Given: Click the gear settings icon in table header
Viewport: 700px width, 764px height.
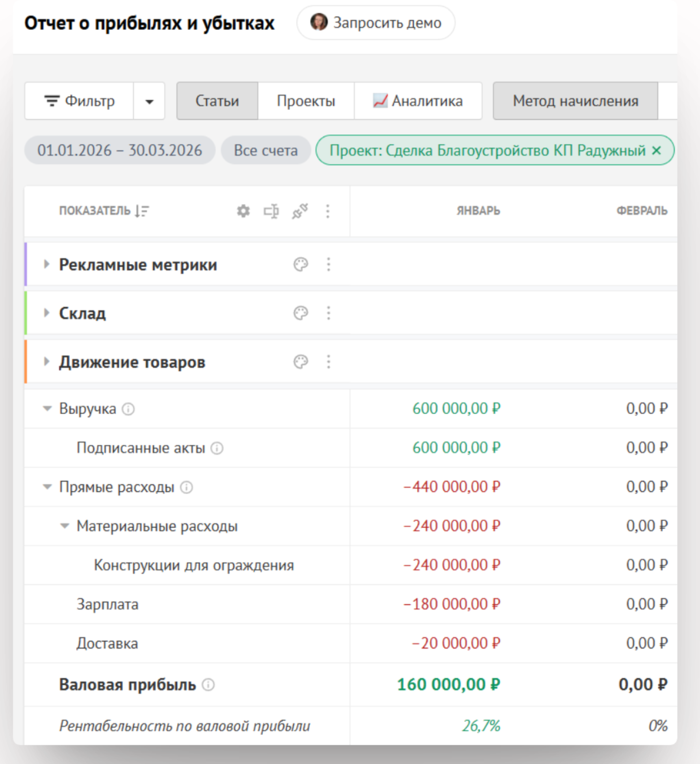Looking at the screenshot, I should pos(243,211).
